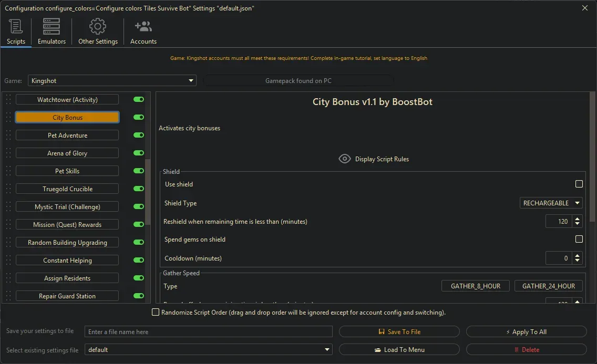
Task: Click the Emulators tab icon
Action: (x=50, y=26)
